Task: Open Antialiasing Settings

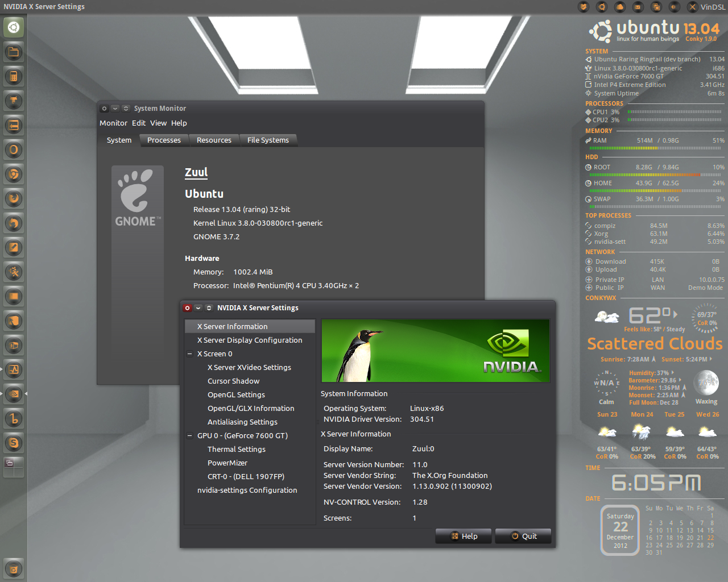Action: pos(242,422)
